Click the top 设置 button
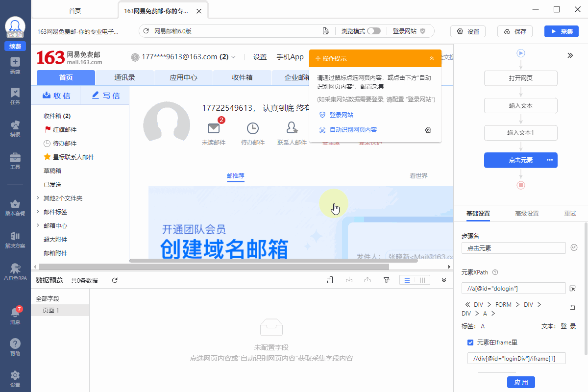Viewport: 588px width, 392px height. point(468,31)
